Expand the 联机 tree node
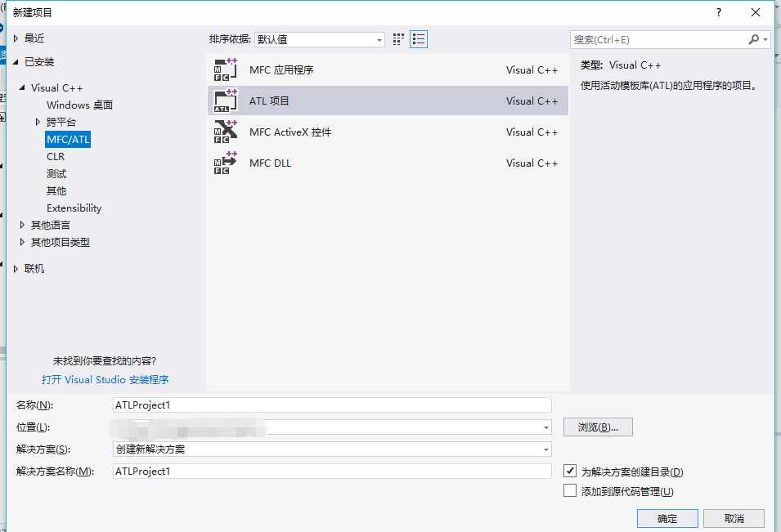 [16, 269]
